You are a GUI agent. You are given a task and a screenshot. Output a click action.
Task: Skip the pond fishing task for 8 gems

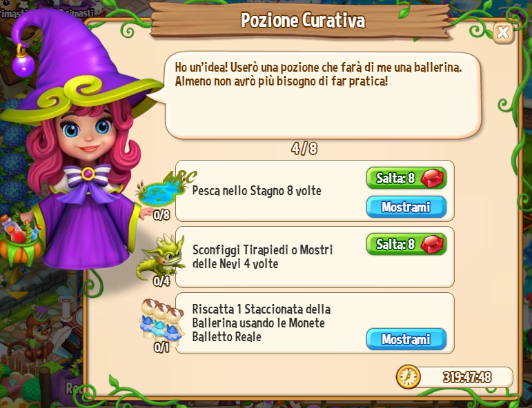(406, 178)
